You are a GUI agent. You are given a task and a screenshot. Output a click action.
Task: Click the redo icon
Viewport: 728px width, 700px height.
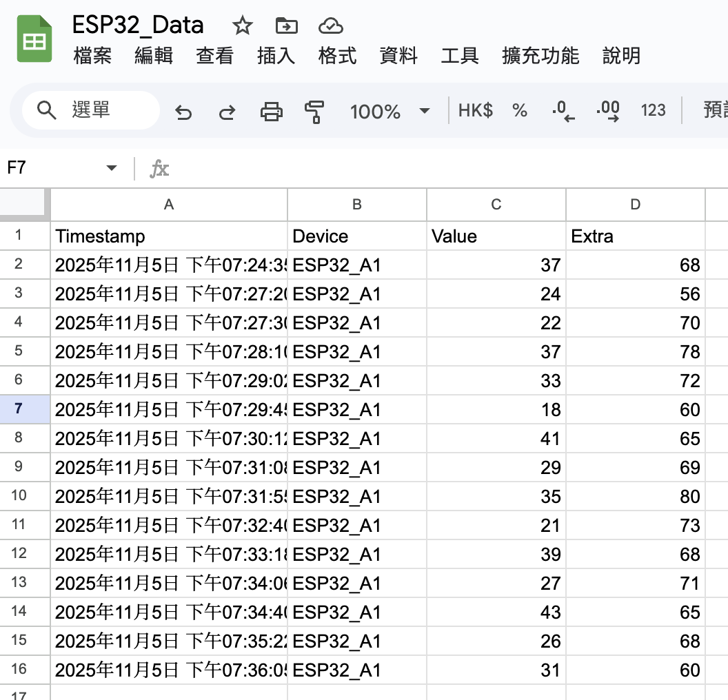coord(227,111)
